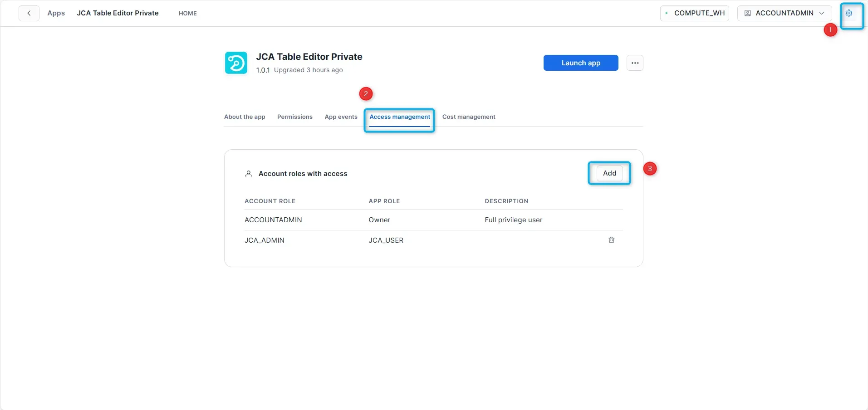Click the person icon beside Account roles with access
868x410 pixels.
248,174
